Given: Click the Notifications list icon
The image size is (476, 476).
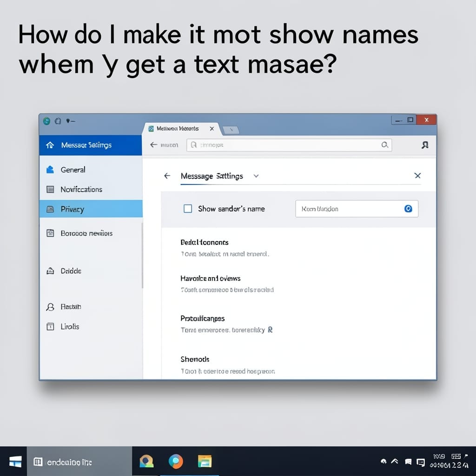Looking at the screenshot, I should 50,190.
